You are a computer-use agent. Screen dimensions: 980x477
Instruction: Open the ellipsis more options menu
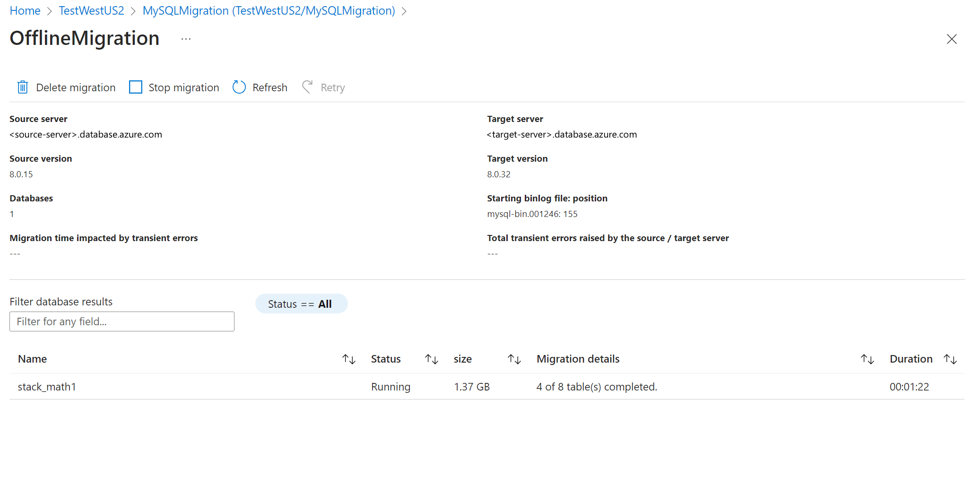(x=186, y=39)
